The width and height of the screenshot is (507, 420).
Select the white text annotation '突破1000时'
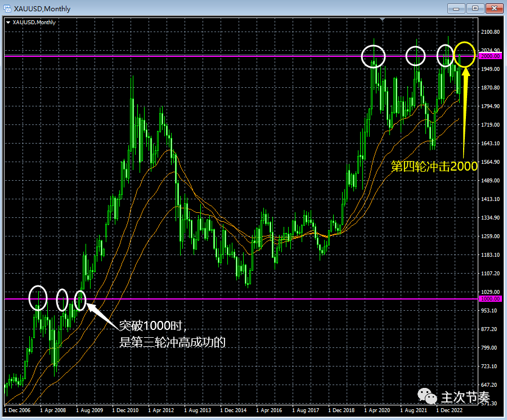point(152,325)
